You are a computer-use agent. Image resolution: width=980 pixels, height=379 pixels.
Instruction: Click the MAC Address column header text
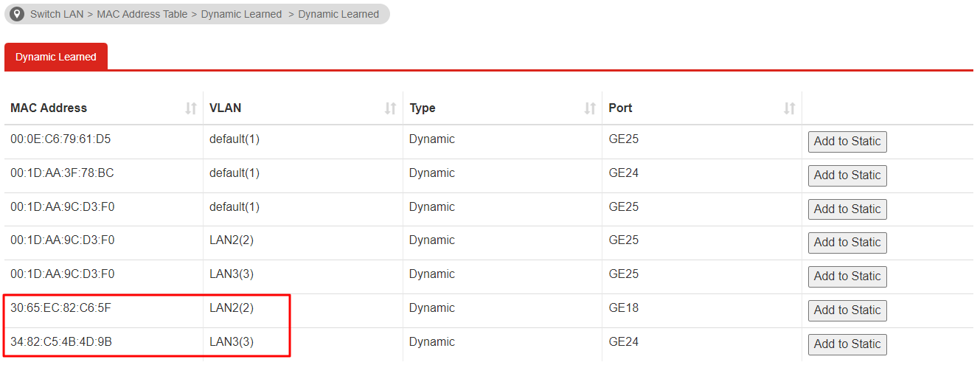click(x=49, y=108)
